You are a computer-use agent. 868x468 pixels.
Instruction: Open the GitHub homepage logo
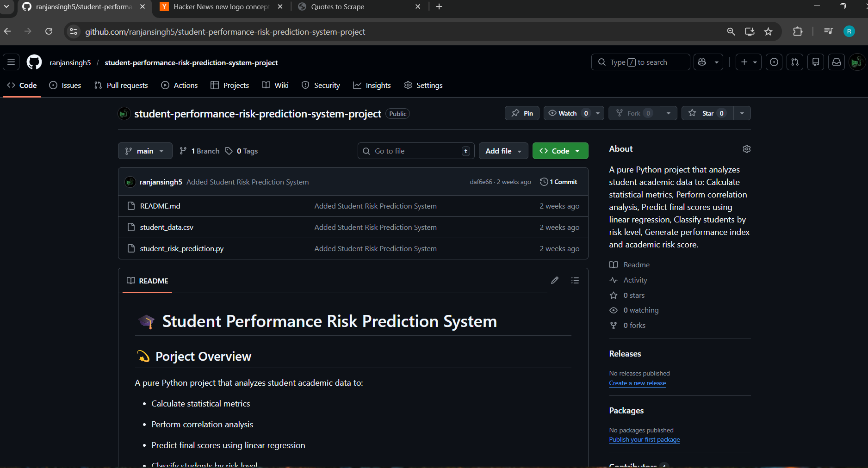pos(34,62)
